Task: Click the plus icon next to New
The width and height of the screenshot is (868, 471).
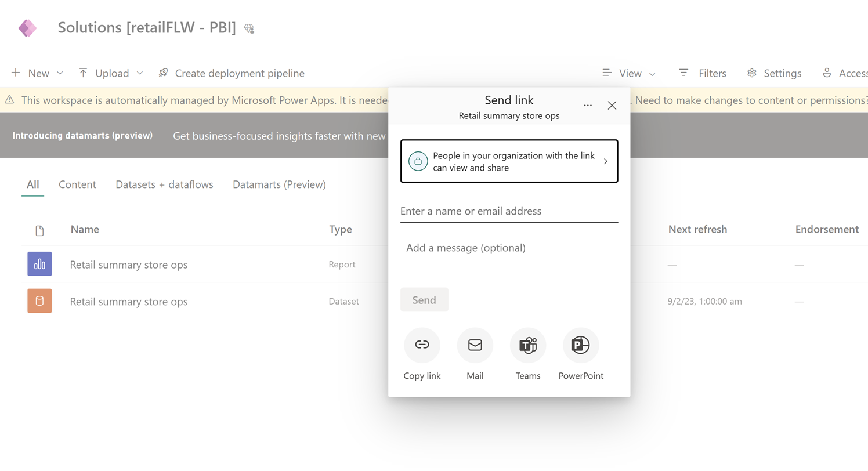Action: pyautogui.click(x=16, y=73)
